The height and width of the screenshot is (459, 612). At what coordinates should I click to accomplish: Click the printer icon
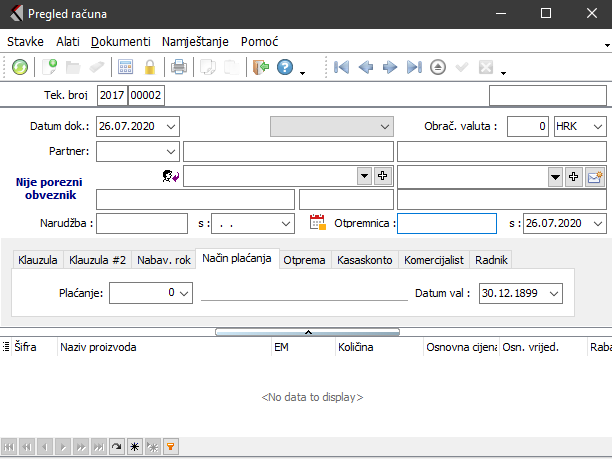coord(179,68)
